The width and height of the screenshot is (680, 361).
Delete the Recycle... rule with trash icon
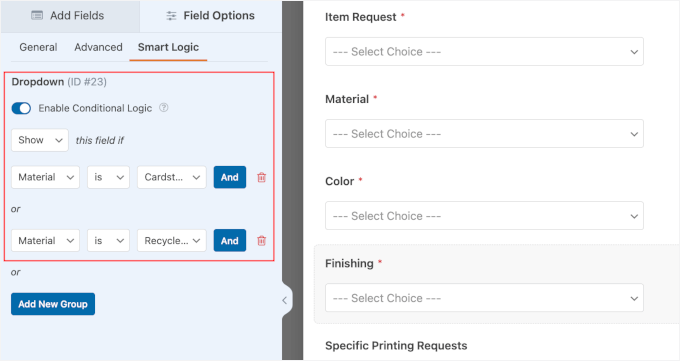[x=262, y=241]
